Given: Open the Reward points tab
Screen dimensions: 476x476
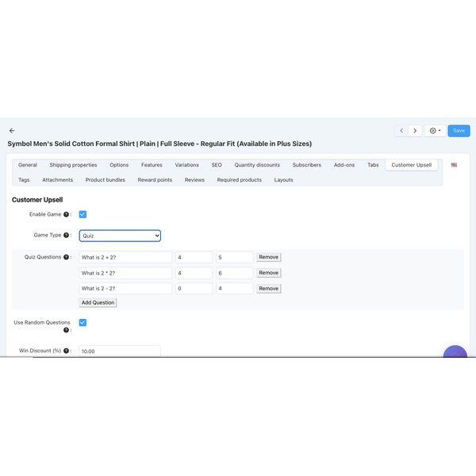Looking at the screenshot, I should point(155,180).
